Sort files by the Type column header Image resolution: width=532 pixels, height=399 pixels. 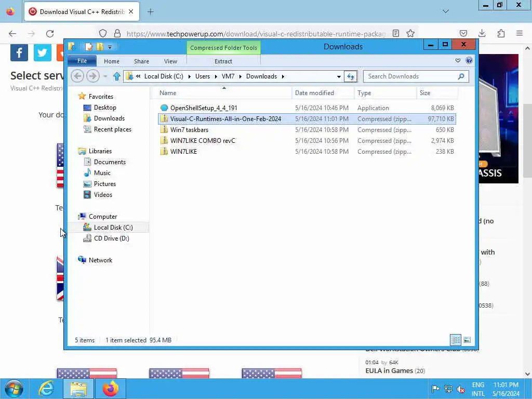385,92
